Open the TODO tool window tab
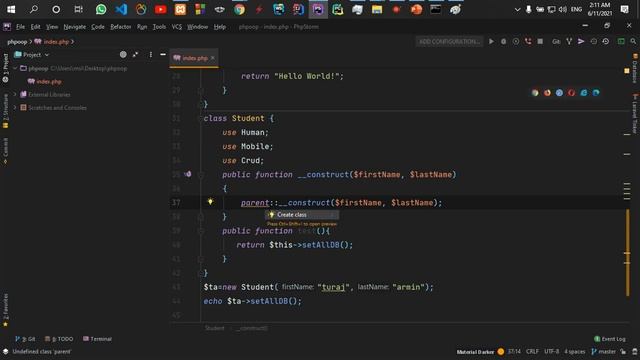 point(59,339)
